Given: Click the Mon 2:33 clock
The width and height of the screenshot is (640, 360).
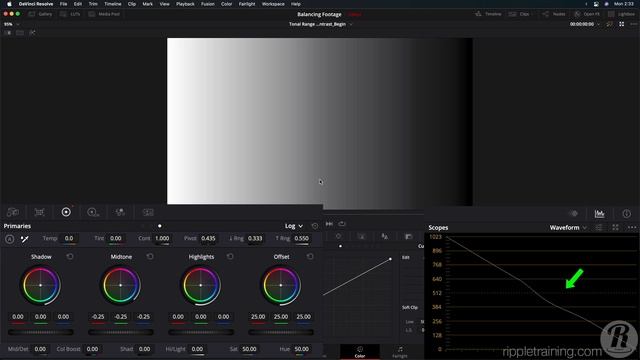Looking at the screenshot, I should tap(624, 4).
